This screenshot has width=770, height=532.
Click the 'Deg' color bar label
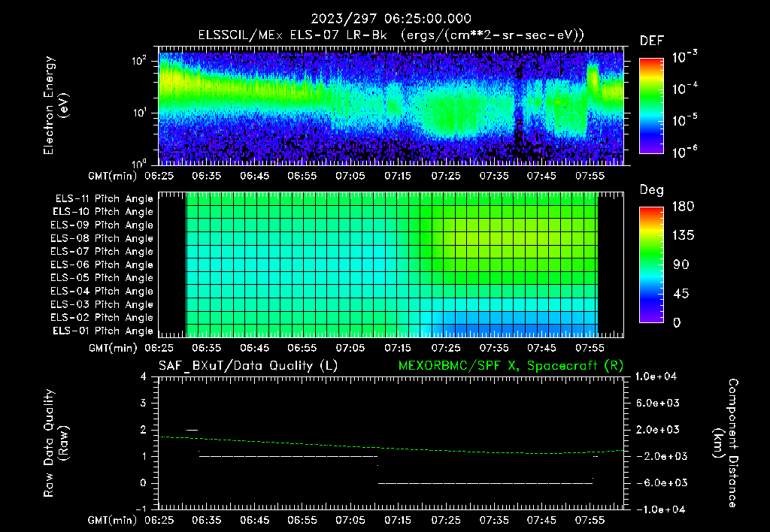(x=652, y=190)
